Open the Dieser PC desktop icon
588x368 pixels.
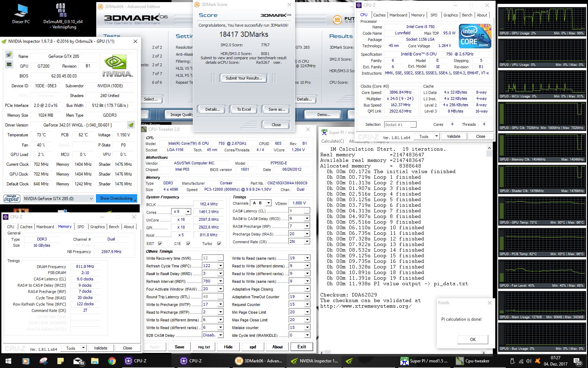[21, 14]
